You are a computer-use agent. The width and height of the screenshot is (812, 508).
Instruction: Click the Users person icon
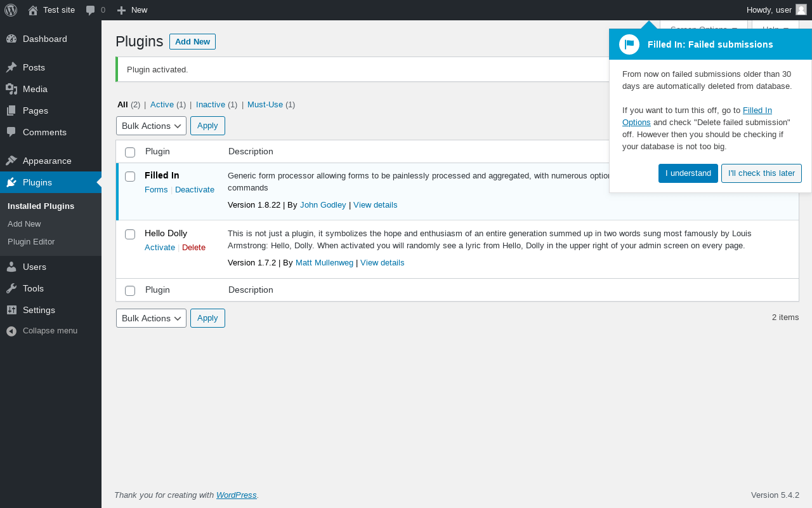pyautogui.click(x=11, y=267)
